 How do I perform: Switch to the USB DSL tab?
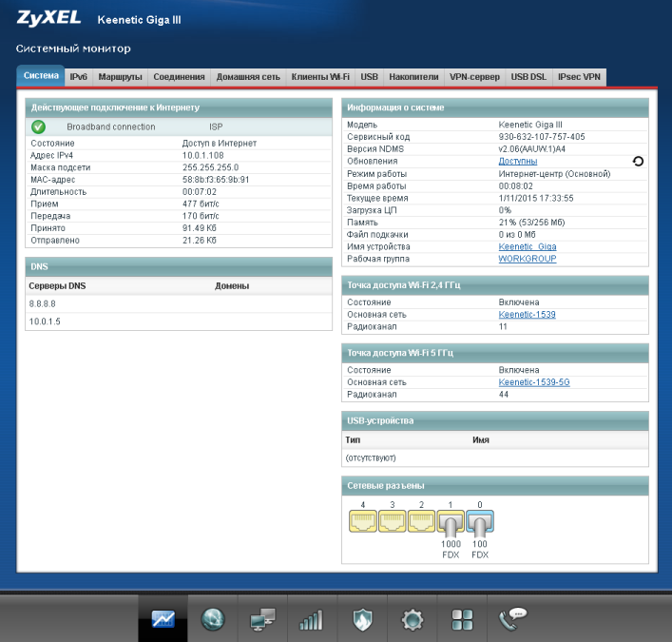528,77
